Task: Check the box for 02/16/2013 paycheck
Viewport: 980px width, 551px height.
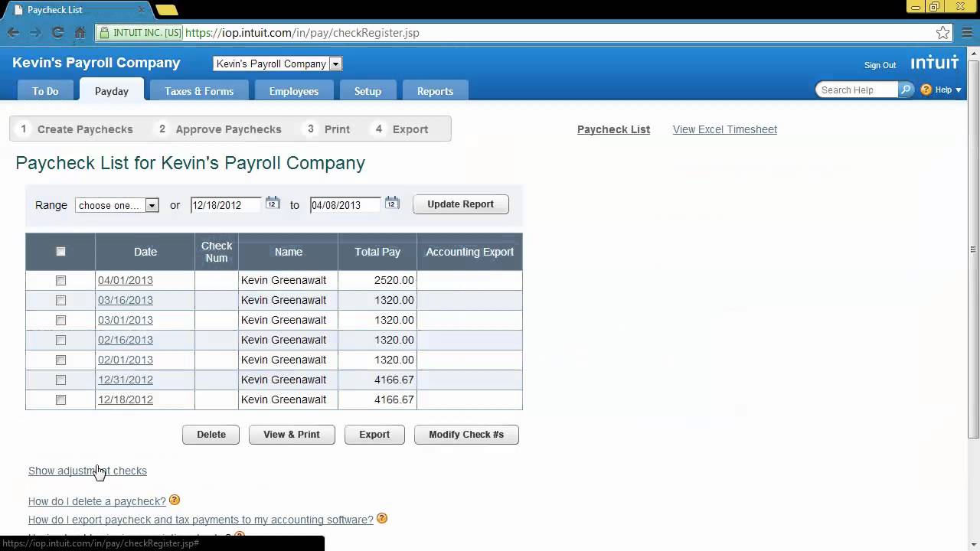Action: point(60,340)
